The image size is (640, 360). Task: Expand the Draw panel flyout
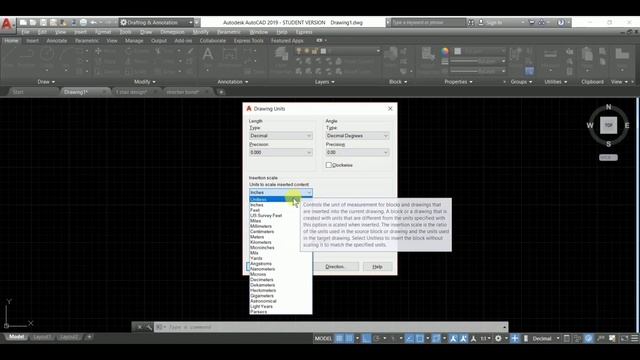click(x=46, y=82)
